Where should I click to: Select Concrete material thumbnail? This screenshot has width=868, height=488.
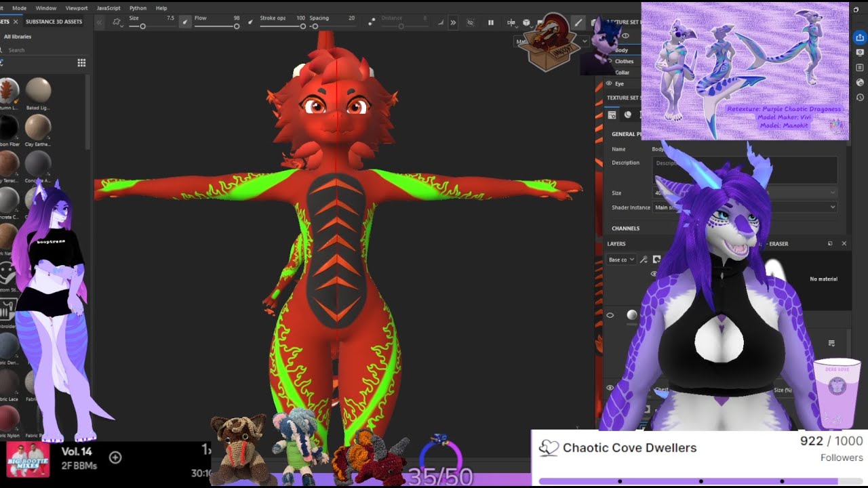(x=38, y=163)
